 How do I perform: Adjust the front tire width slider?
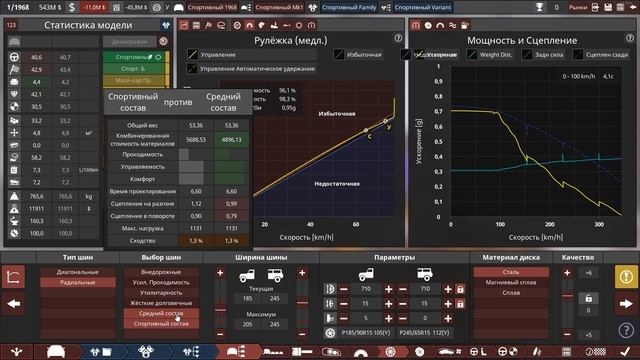point(220,310)
